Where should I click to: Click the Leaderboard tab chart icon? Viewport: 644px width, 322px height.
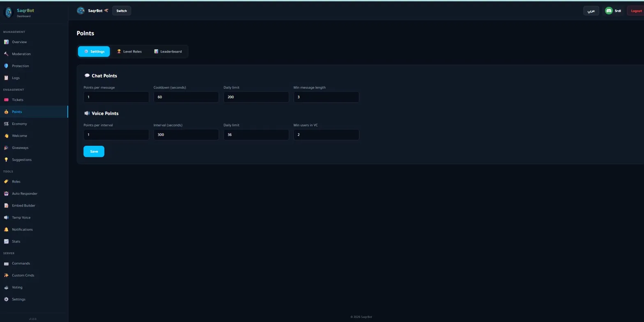[156, 51]
